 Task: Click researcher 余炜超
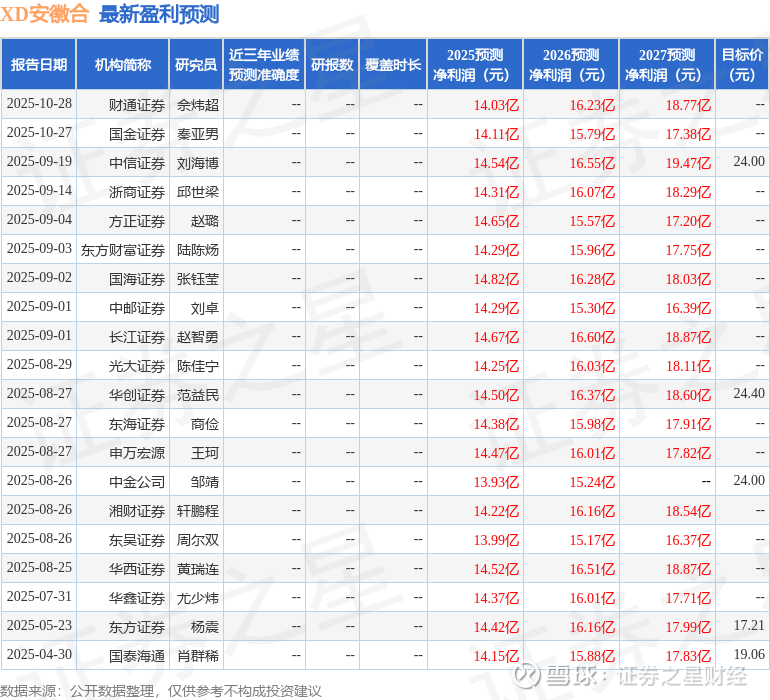198,105
